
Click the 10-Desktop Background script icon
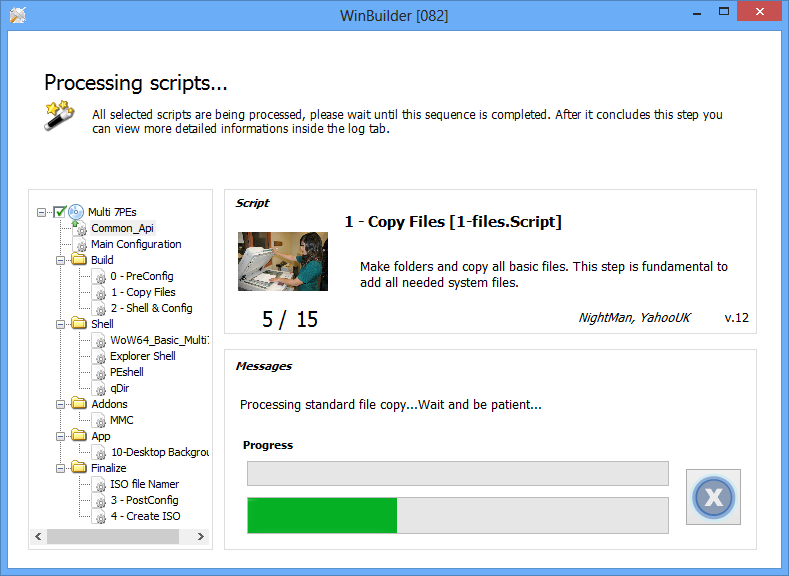tap(99, 453)
